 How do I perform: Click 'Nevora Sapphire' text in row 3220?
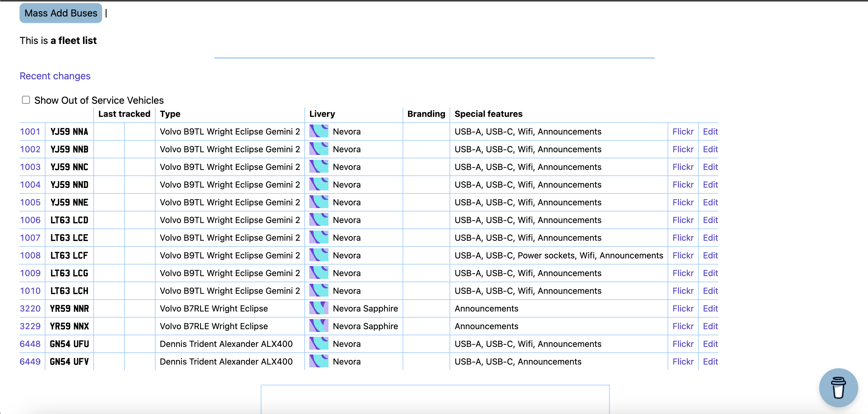coord(365,308)
